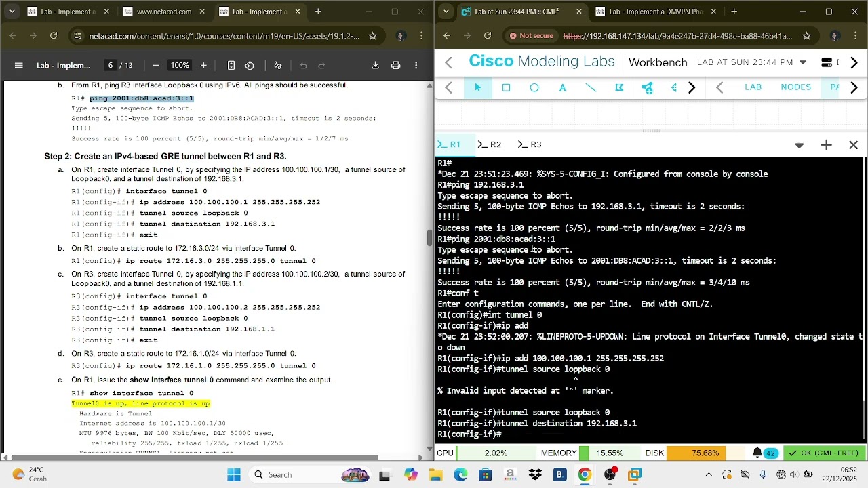868x488 pixels.
Task: Click the right chevron at the end of the CML header bar
Action: [854, 62]
